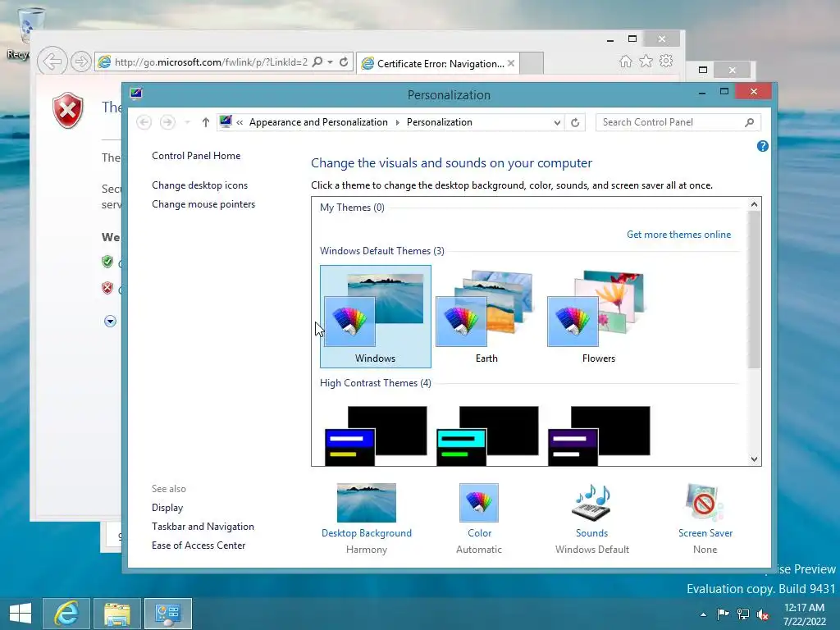
Task: Expand the address bar history dropdown
Action: 557,123
